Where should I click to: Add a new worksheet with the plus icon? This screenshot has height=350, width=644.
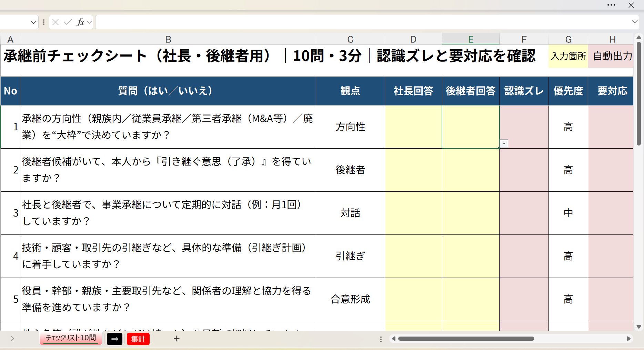[177, 339]
